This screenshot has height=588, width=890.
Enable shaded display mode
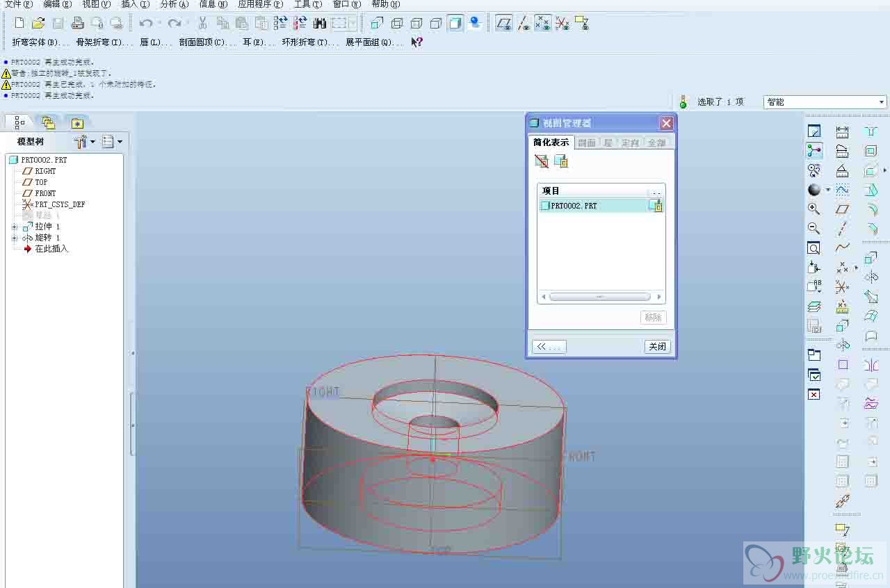pyautogui.click(x=455, y=24)
